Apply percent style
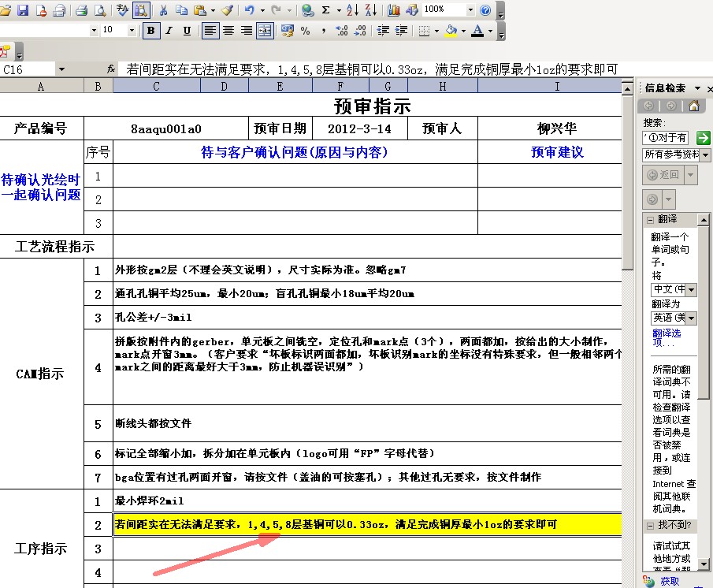This screenshot has width=713, height=588. point(306,31)
